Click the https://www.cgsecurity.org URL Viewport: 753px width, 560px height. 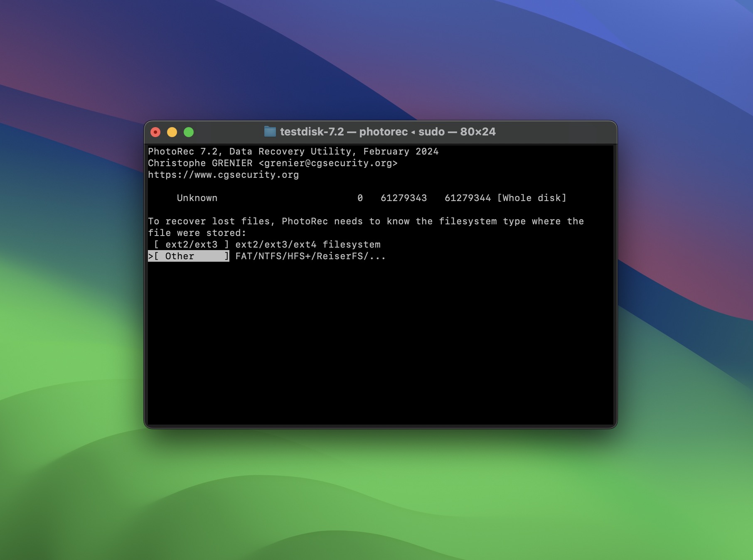tap(224, 175)
